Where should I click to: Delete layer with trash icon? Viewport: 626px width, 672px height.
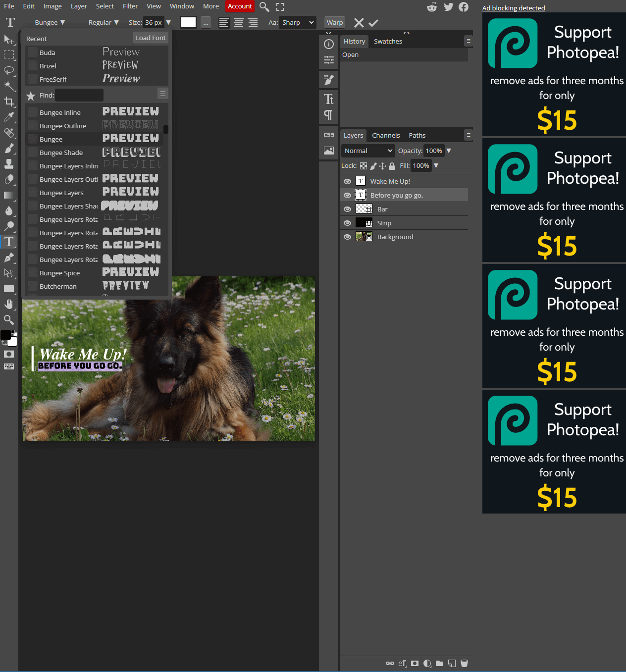tap(464, 664)
